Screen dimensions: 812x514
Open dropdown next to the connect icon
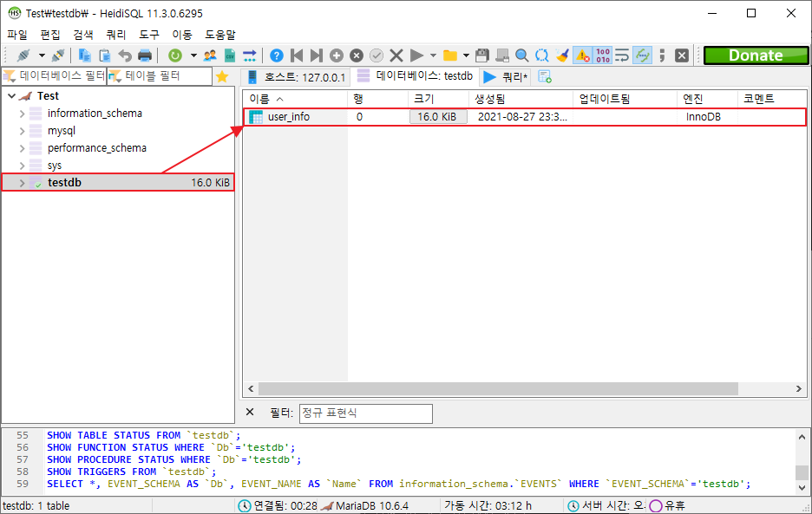point(42,55)
